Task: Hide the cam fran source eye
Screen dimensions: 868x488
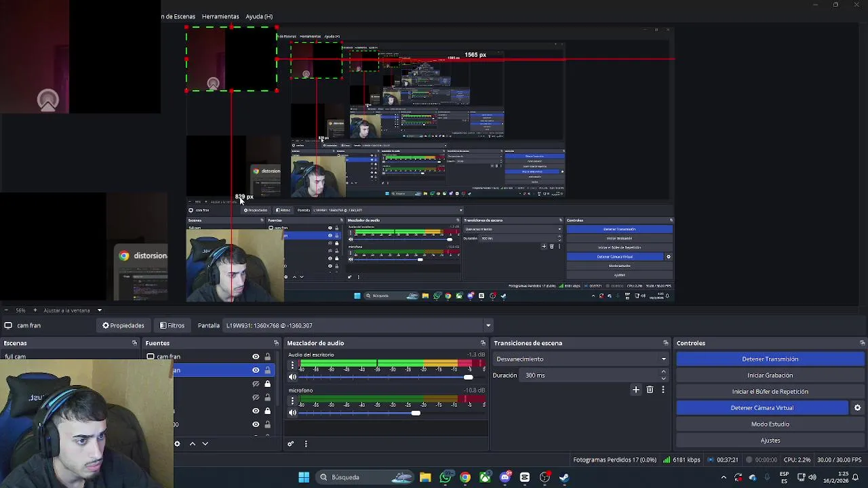Action: 256,357
